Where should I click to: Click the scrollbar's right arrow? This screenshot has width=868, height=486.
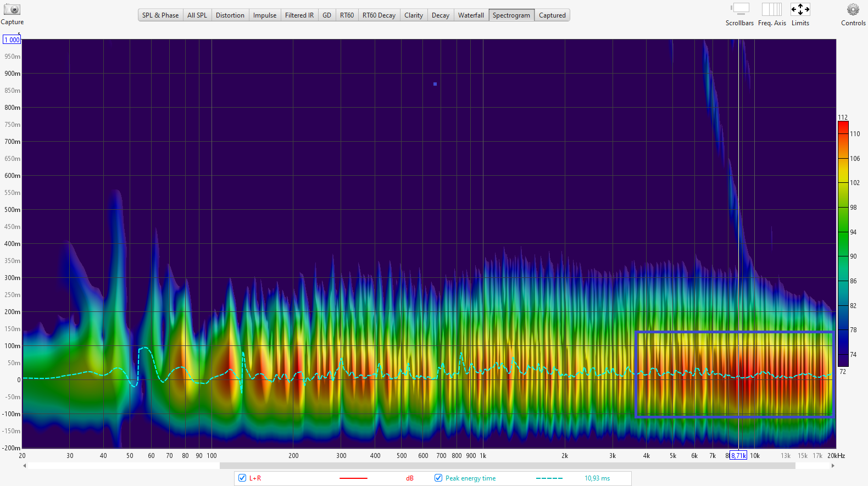click(833, 466)
